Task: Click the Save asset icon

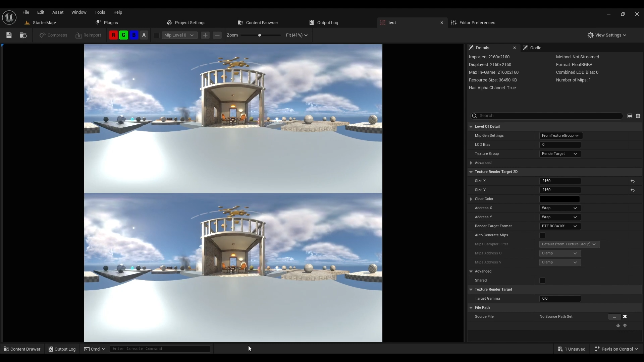Action: (x=9, y=35)
